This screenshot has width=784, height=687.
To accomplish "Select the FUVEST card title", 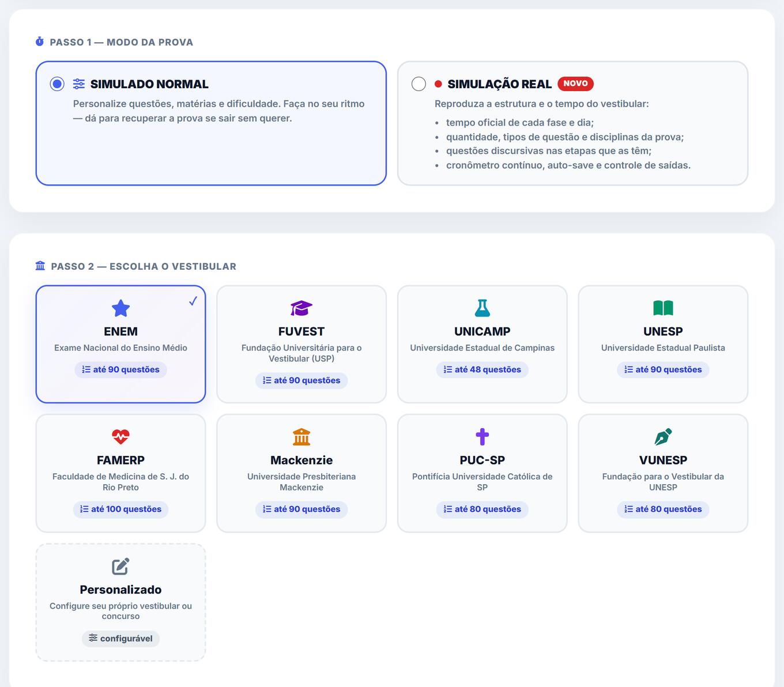I will pos(301,331).
